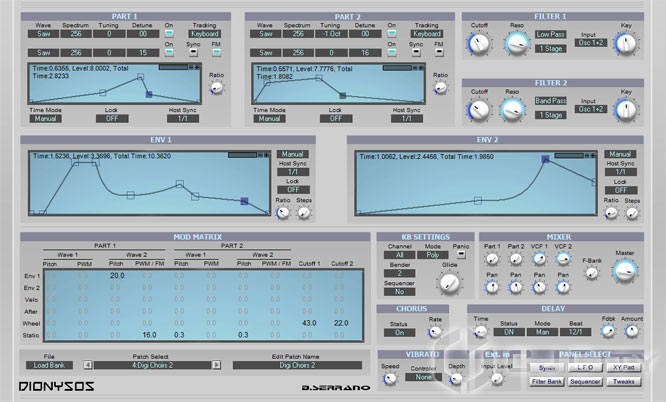Open Filter 2 type selector Band Pass

click(x=550, y=101)
